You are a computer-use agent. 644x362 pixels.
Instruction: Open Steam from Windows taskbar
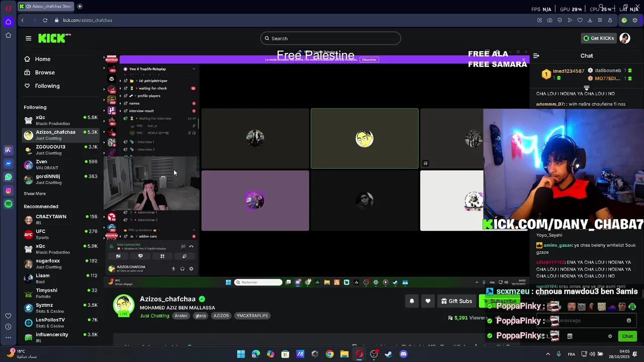388,354
